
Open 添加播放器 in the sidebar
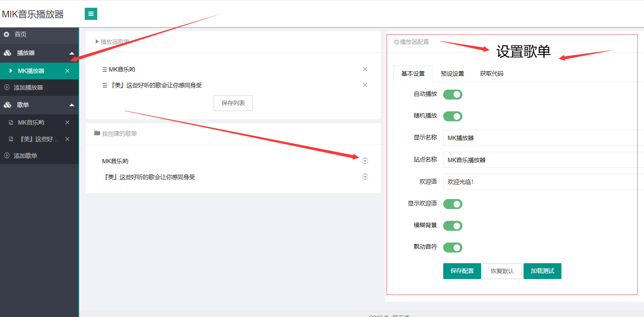pos(28,88)
